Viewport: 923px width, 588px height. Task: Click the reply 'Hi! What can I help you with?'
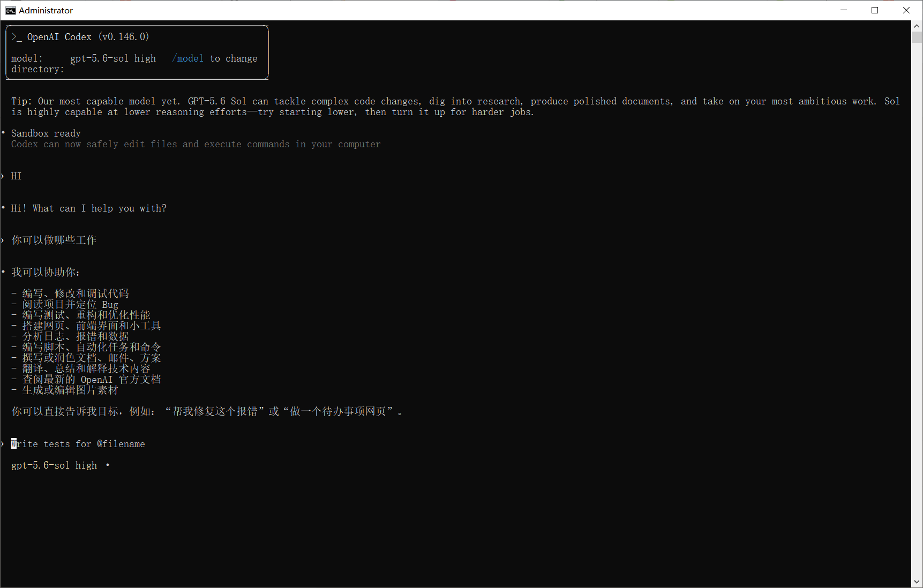(x=89, y=208)
